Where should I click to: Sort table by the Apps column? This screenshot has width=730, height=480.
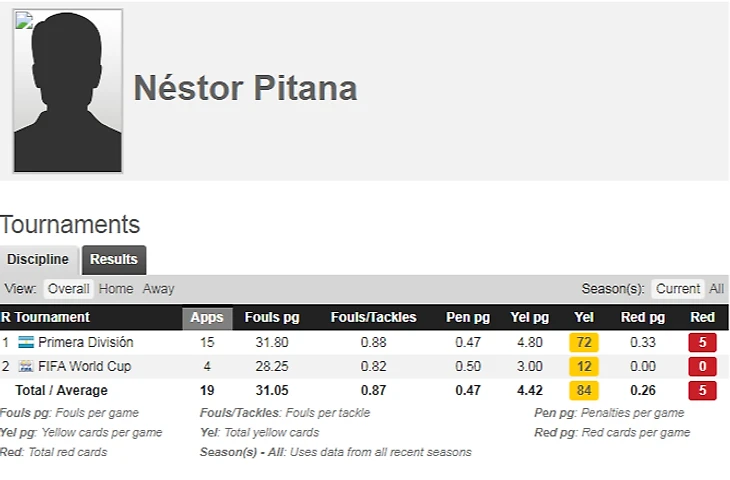pos(207,318)
